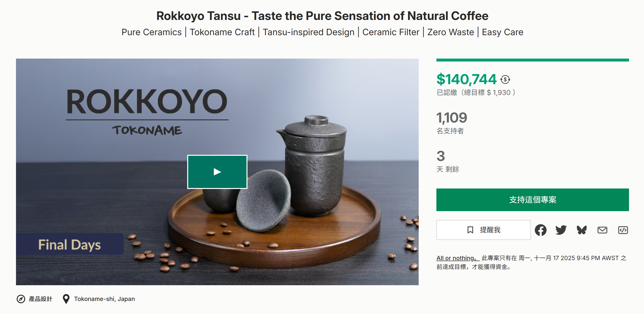
Task: Open the 產品設計 category link
Action: [41, 299]
